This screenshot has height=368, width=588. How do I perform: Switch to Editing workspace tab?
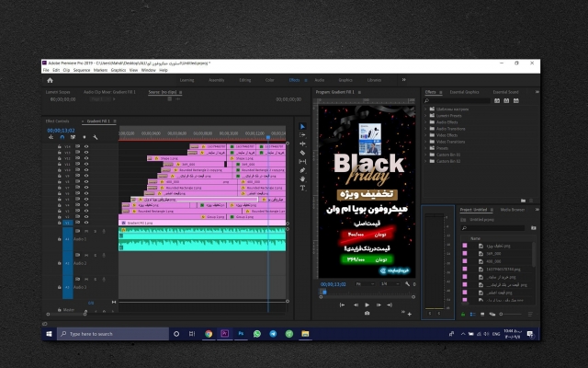[245, 80]
